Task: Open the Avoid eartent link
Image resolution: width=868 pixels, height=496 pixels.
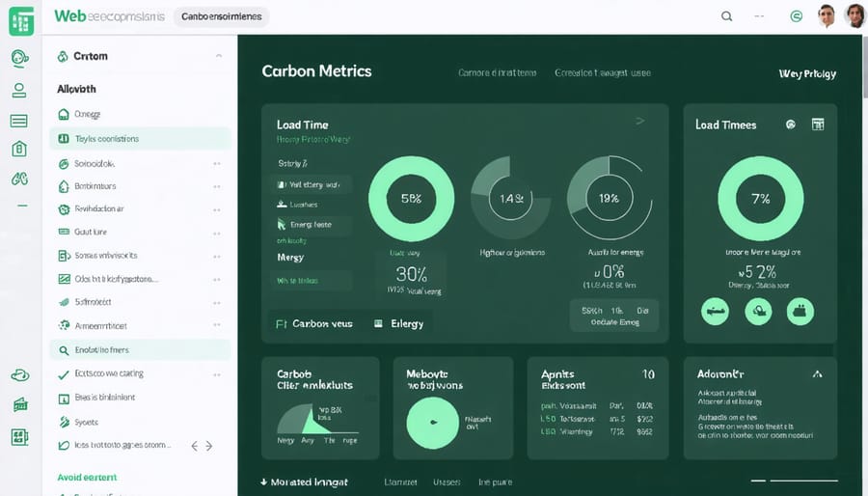Action: [87, 477]
